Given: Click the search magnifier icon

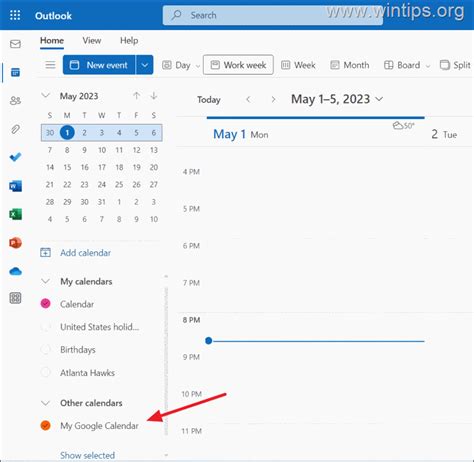Looking at the screenshot, I should pyautogui.click(x=177, y=15).
